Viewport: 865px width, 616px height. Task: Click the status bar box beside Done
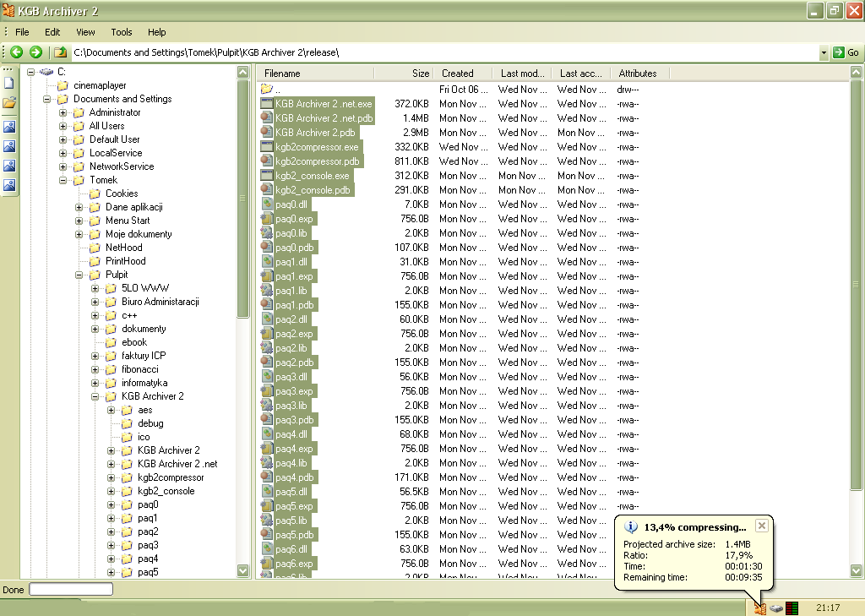coord(71,590)
